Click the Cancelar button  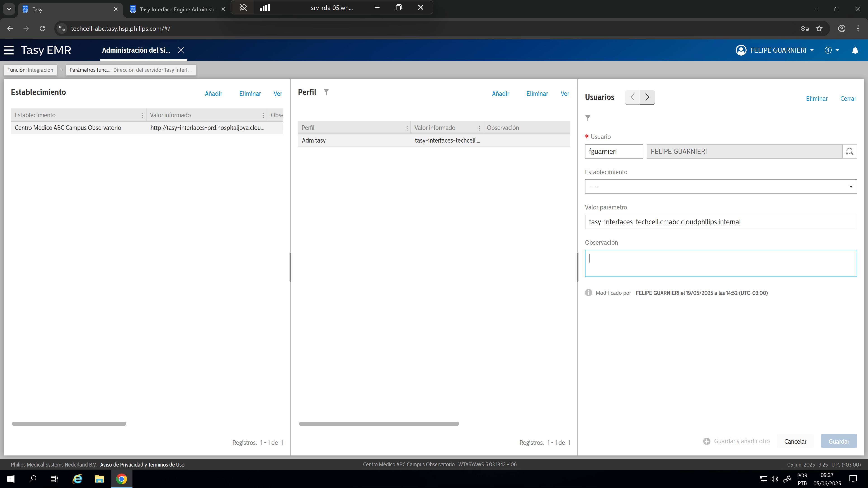(x=795, y=441)
